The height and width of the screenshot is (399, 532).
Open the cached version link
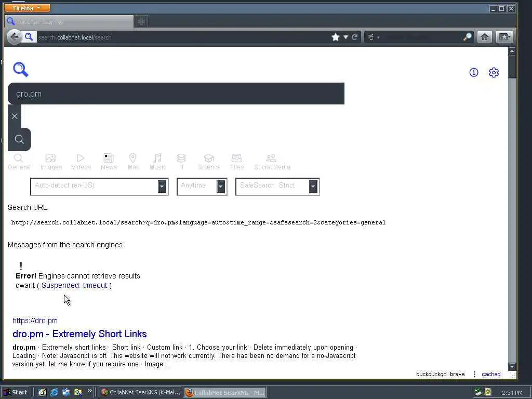click(x=491, y=374)
